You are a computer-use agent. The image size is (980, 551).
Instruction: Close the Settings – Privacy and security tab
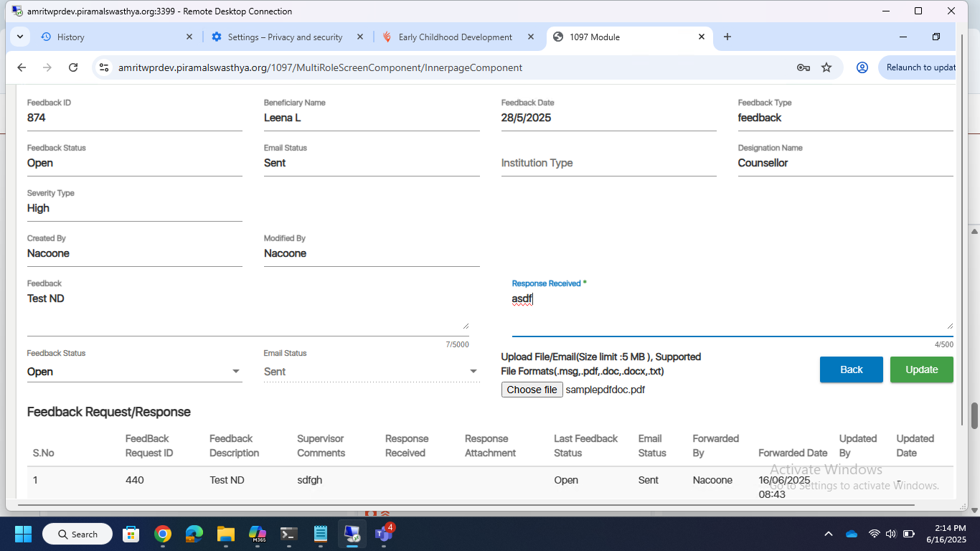coord(360,37)
